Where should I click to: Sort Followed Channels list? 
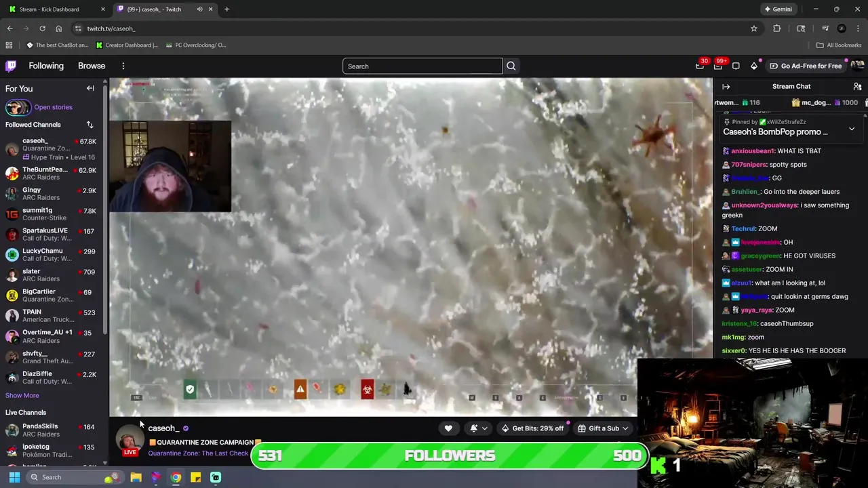point(90,125)
